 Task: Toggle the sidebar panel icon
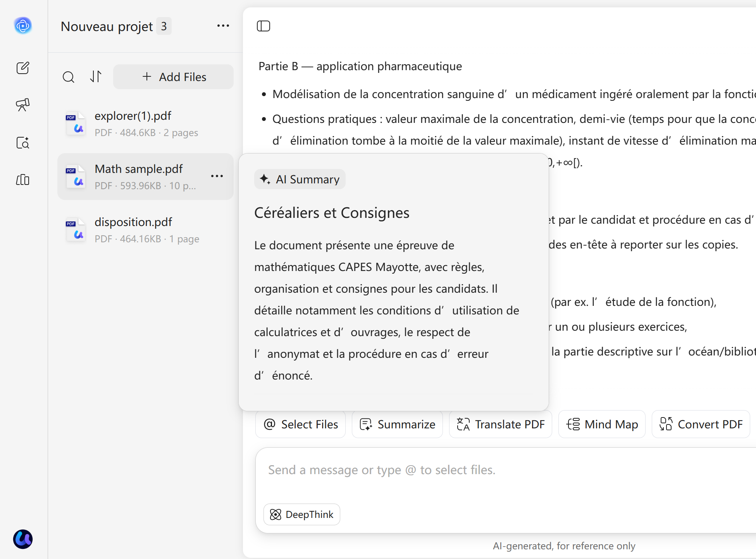coord(263,26)
